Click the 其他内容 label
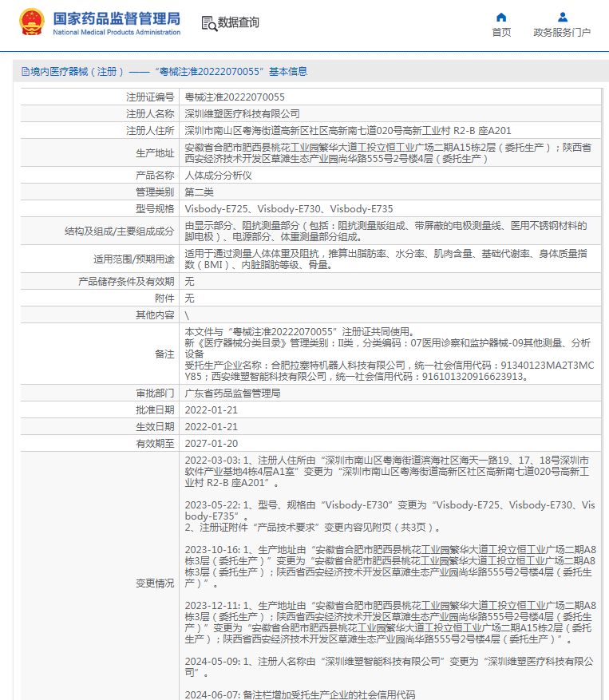The height and width of the screenshot is (700, 609). point(155,314)
